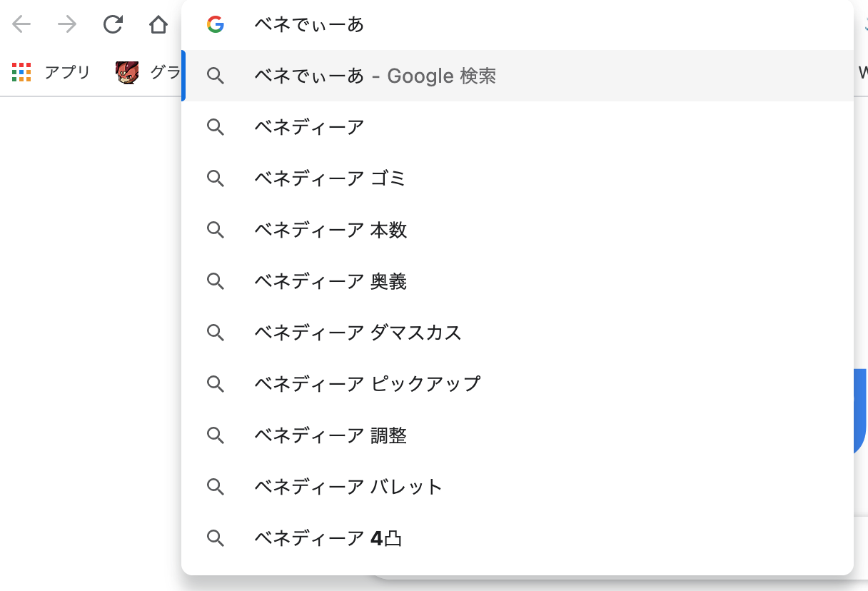Pick the ベネディーア 奥義 suggestion
Viewport: 868px width, 591px height.
tap(330, 281)
